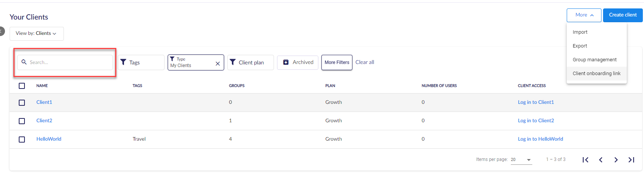Open the Client1 name link
This screenshot has width=644, height=174.
pyautogui.click(x=44, y=102)
